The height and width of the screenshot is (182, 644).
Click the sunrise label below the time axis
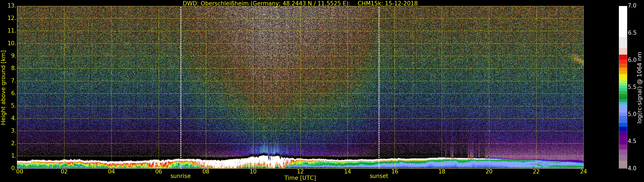(180, 176)
